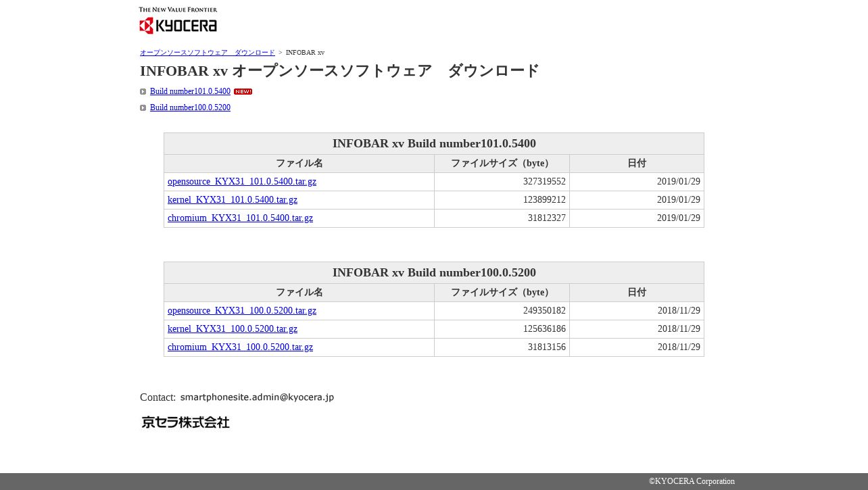Click the page heading INFOBAR xv オープンソースソフトウェア ダウンロード
The image size is (868, 490).
coord(339,71)
